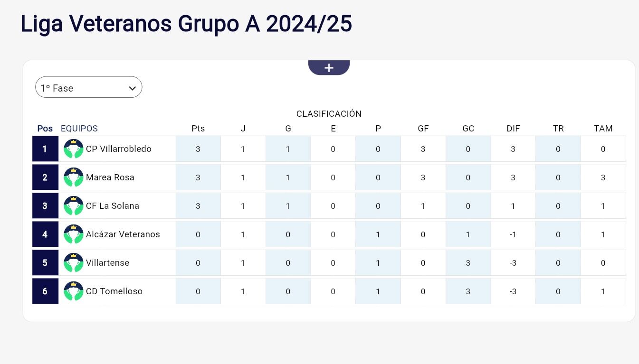Screen dimensions: 639x364
Task: Select the CF La Solana team name
Action: (x=112, y=206)
